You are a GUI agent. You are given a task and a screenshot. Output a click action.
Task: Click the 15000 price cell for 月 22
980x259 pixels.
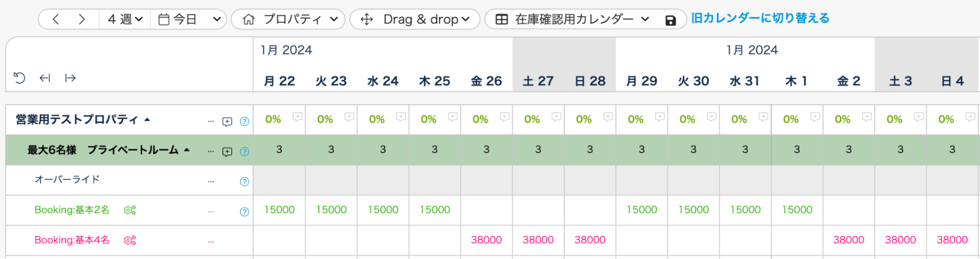tap(279, 210)
